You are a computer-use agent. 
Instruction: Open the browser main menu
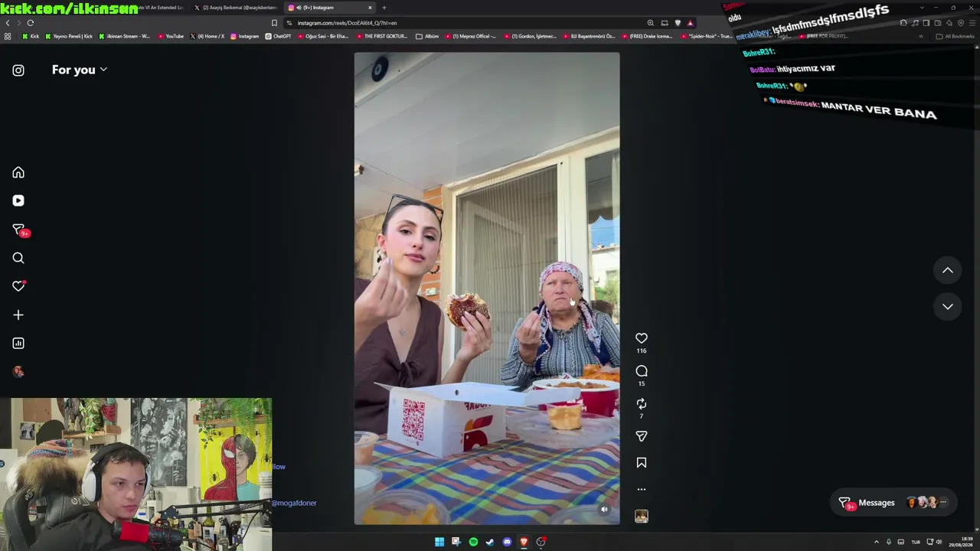pyautogui.click(x=972, y=23)
